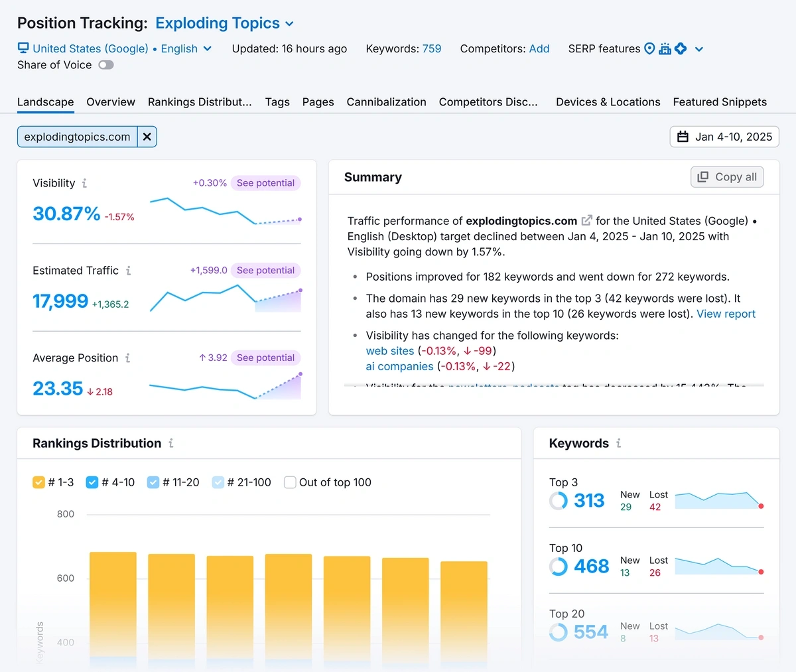Uncheck the # 21-100 rankings checkbox
The width and height of the screenshot is (796, 672).
tap(218, 482)
